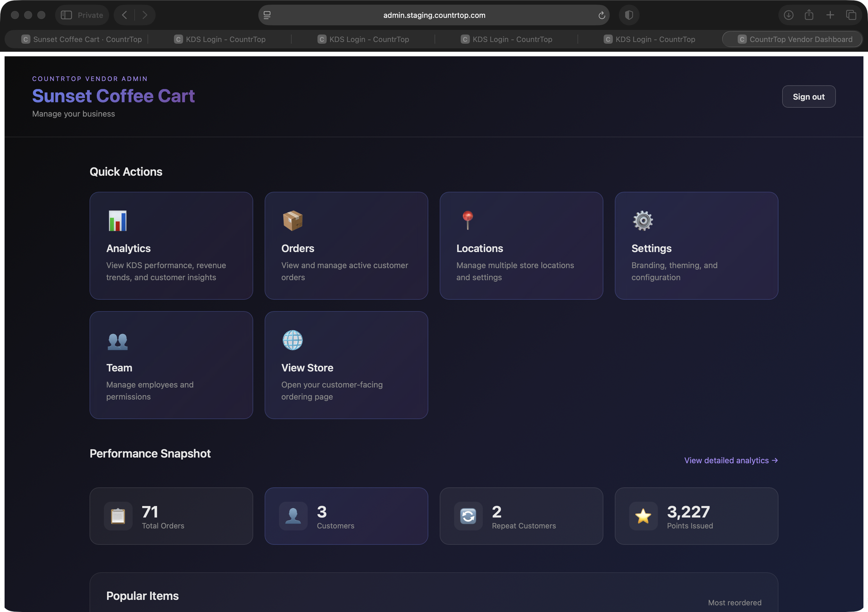
Task: Click the Points Issued star icon
Action: [643, 516]
